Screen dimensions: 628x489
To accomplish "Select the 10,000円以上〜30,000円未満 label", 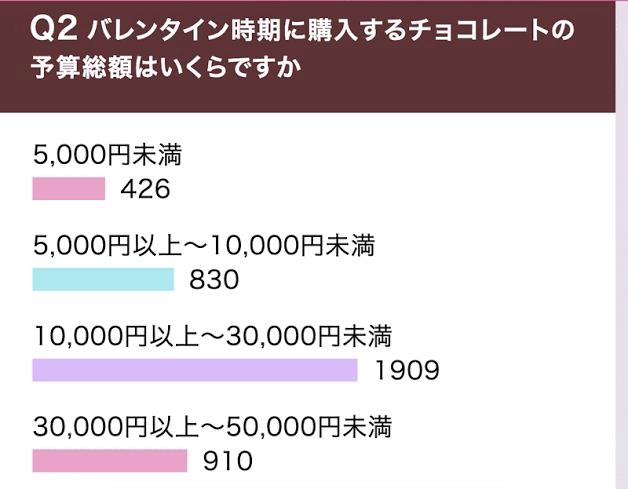I will (x=211, y=336).
